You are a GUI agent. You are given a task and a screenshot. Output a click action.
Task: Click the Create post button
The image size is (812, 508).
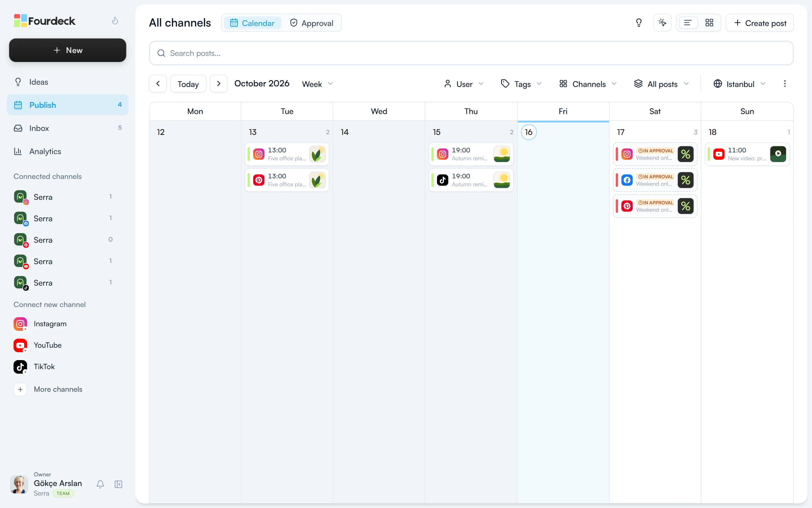(760, 23)
